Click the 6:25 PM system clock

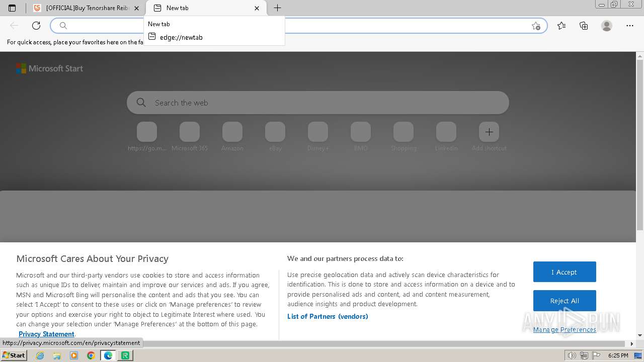click(x=618, y=355)
